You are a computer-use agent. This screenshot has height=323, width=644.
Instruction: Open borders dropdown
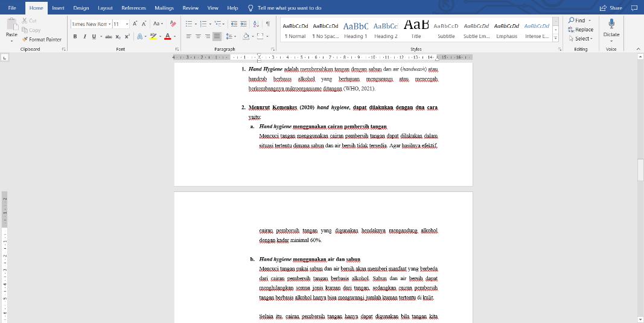coord(267,37)
